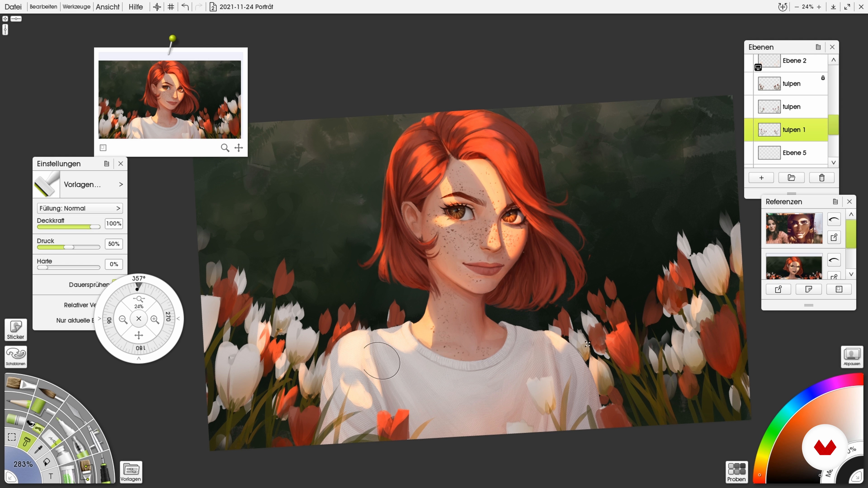Select the text T tool
The image size is (868, 488).
point(51,476)
